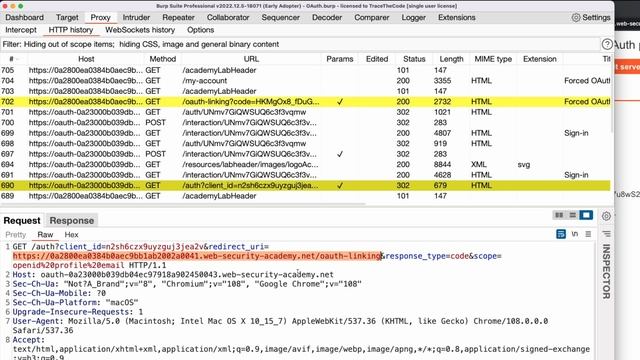
Task: Choose combined tabbed layout icon
Action: pos(586,215)
